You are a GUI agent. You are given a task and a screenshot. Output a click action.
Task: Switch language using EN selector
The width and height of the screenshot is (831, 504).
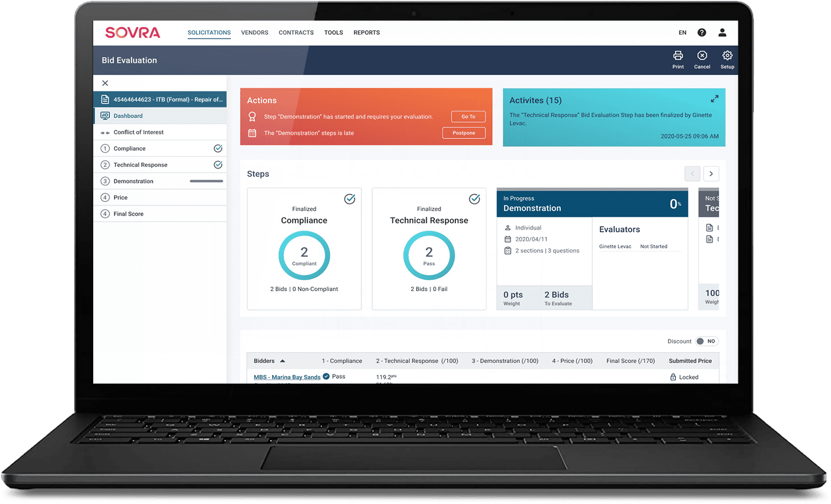pos(682,33)
